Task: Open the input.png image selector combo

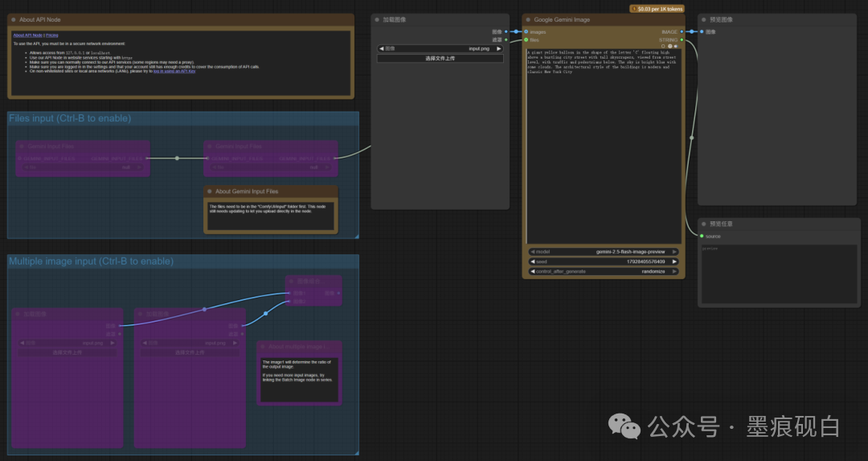Action: coord(440,49)
